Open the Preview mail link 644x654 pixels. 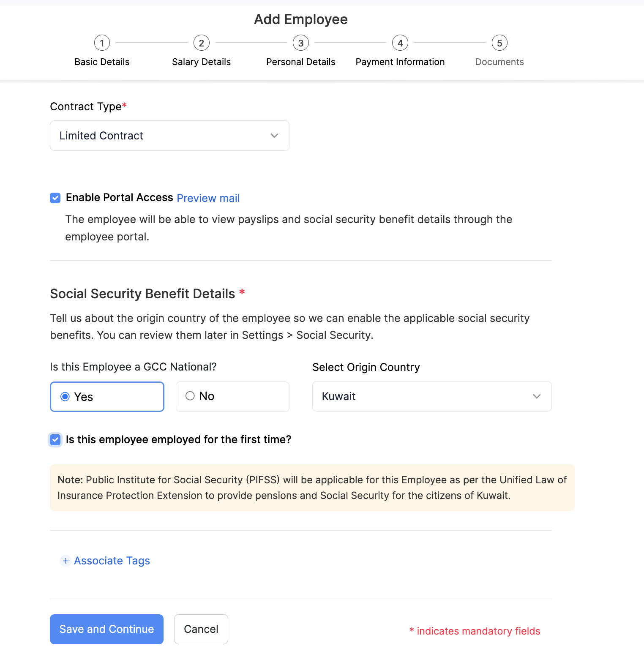point(208,198)
